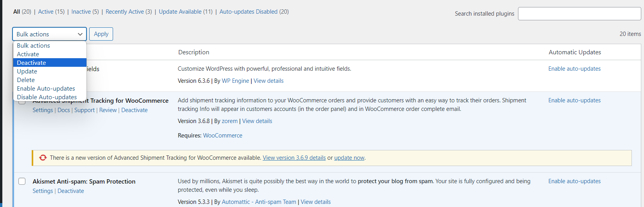
Task: Open Support link for Advanced Shipment Tracking
Action: click(x=85, y=110)
